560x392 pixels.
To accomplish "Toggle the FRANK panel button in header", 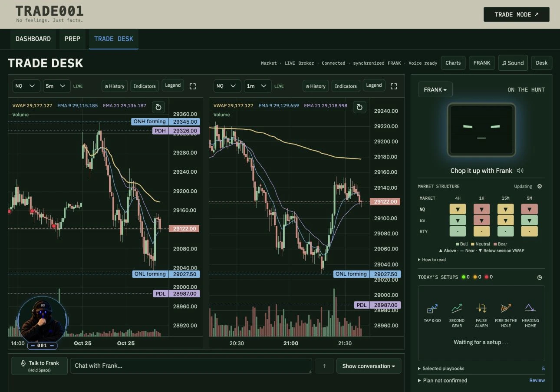I will coord(482,63).
